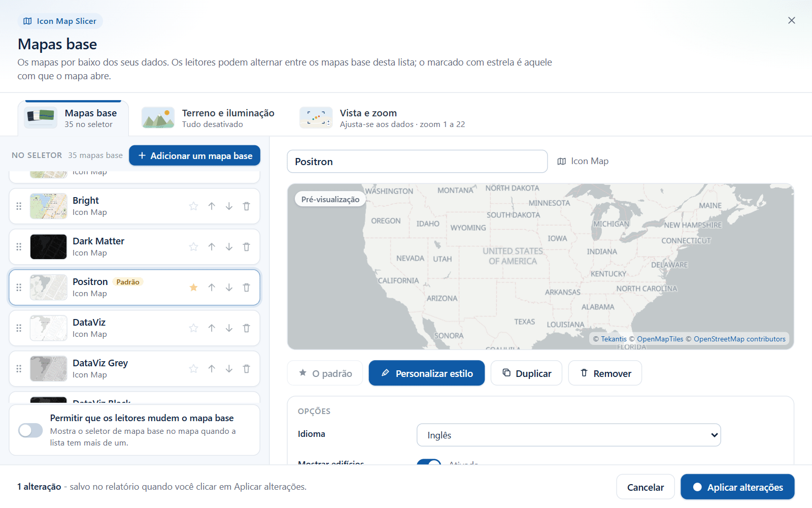Move the Bright basemap up
The width and height of the screenshot is (812, 508).
tap(212, 206)
